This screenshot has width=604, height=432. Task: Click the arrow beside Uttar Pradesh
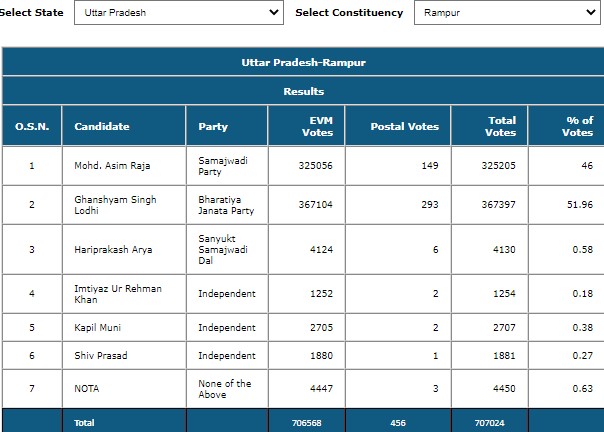274,12
